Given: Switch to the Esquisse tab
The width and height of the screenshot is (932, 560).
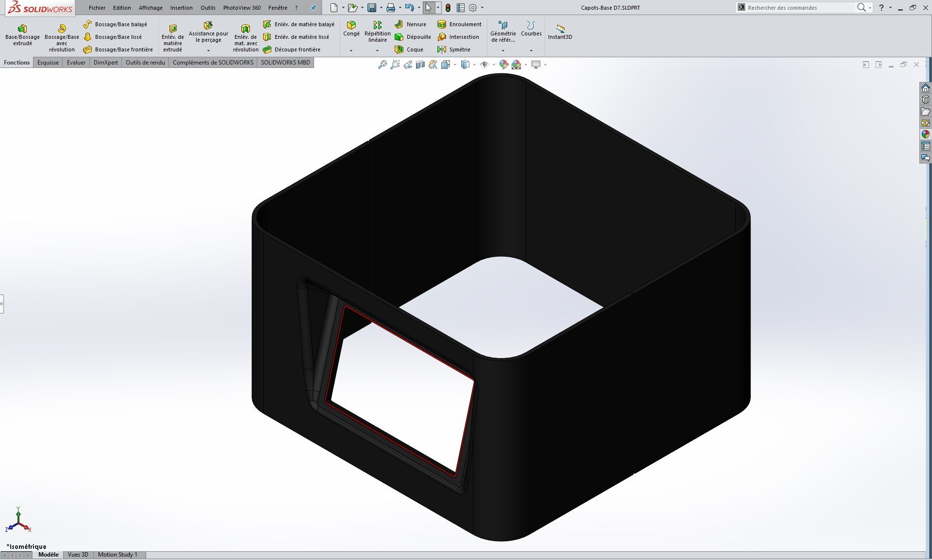Looking at the screenshot, I should tap(48, 63).
